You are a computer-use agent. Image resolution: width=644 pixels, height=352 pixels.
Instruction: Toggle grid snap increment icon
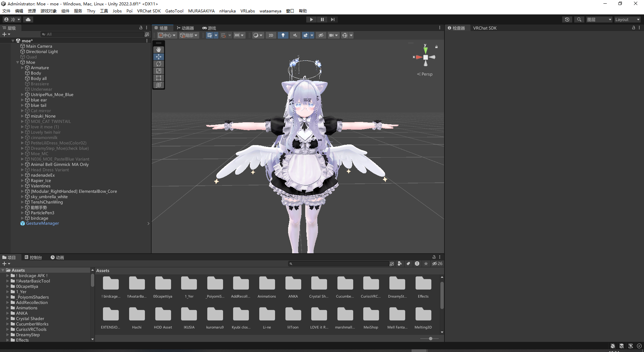[x=223, y=35]
